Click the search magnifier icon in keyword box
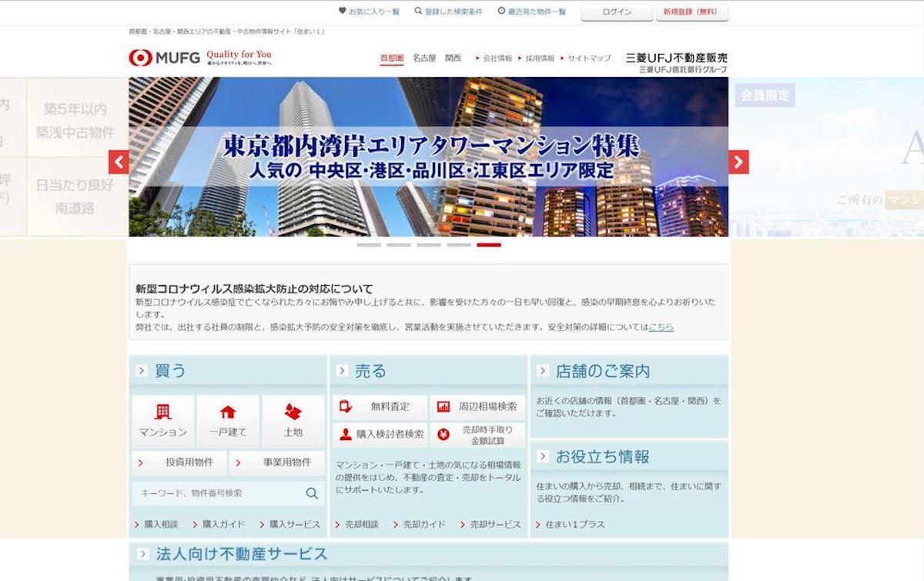Image resolution: width=924 pixels, height=581 pixels. click(x=312, y=493)
